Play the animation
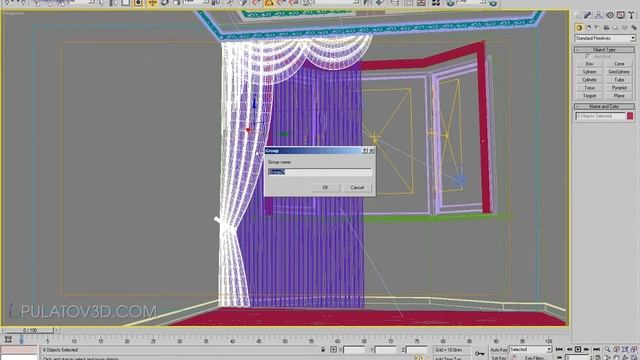 (x=578, y=350)
